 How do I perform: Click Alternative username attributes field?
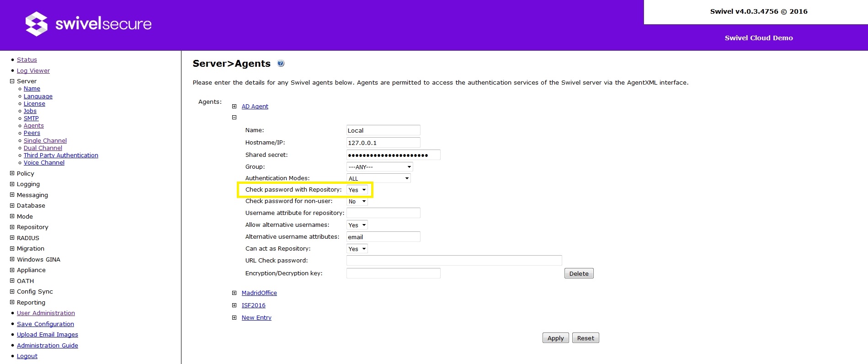click(x=383, y=237)
